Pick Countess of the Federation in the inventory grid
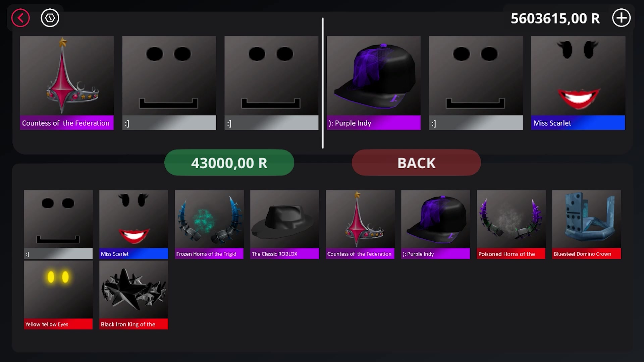Image resolution: width=644 pixels, height=362 pixels. coord(360,225)
